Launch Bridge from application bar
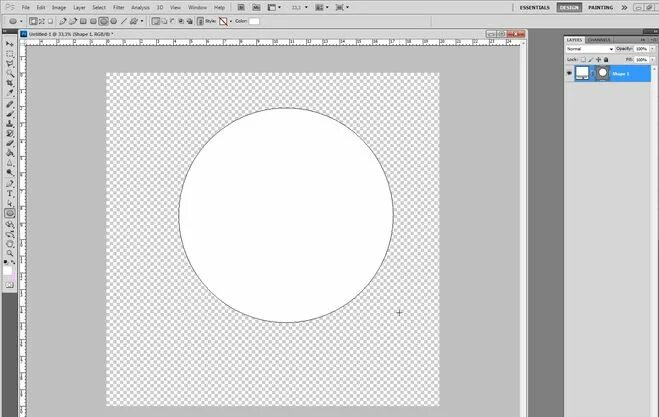 241,7
